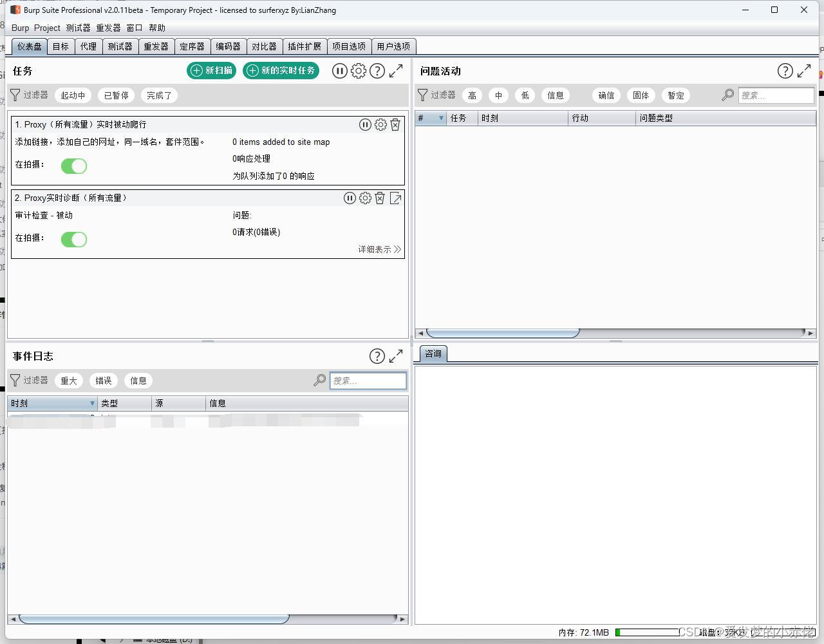
Task: Click the 任务 column header in issue table
Action: 462,118
